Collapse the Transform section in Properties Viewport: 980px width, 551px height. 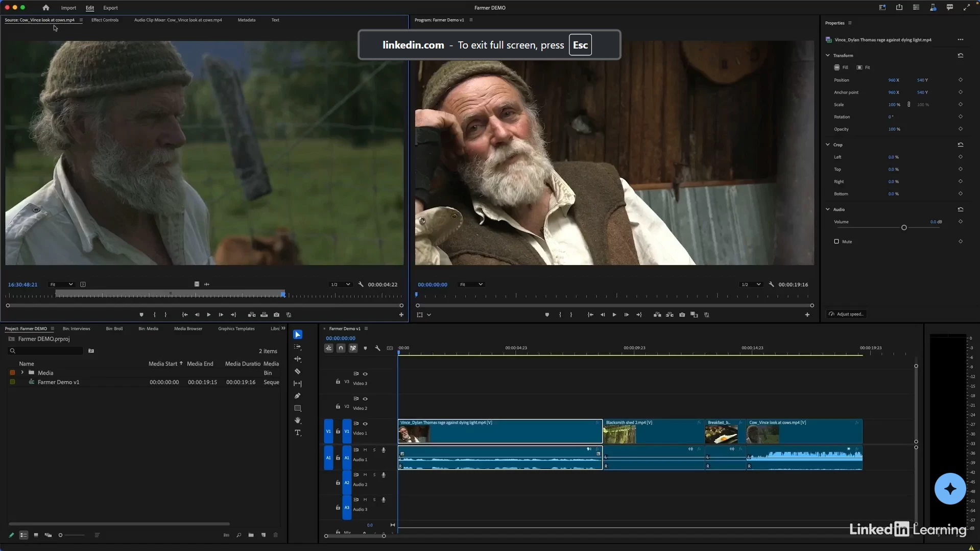(828, 55)
